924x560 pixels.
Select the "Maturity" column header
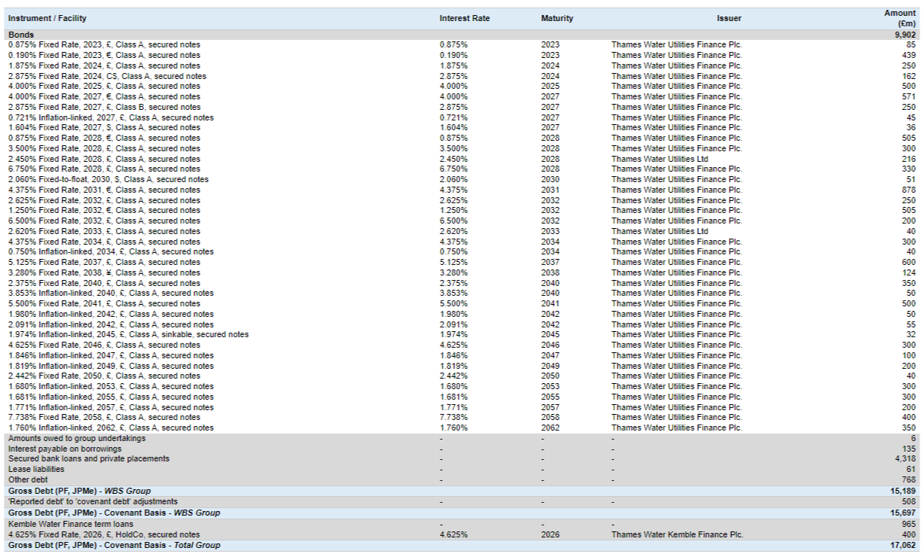pos(557,18)
